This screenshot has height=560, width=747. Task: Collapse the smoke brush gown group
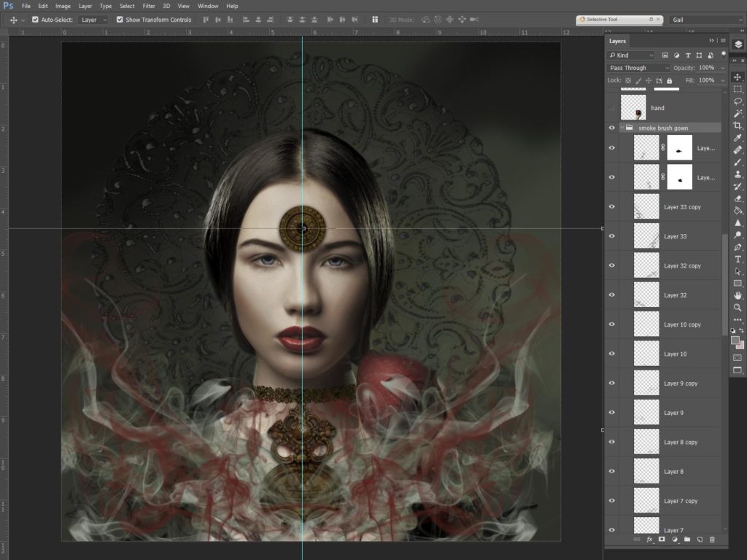622,128
